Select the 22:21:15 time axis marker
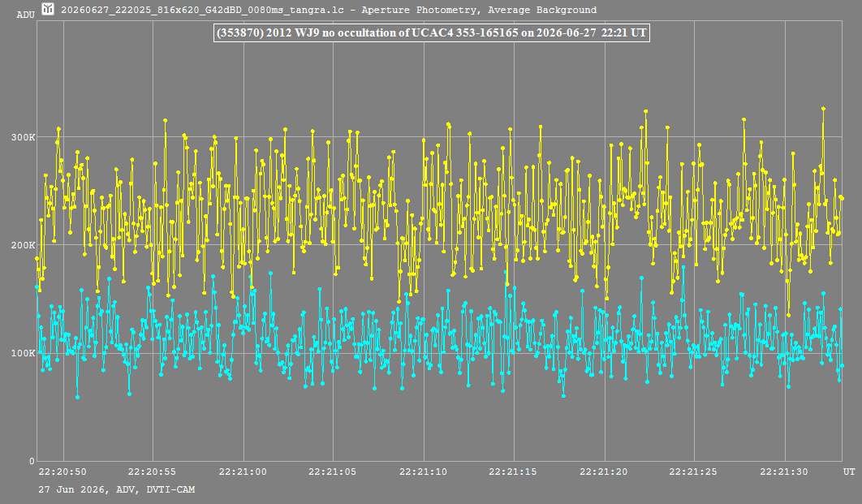Viewport: 862px width, 504px height. coord(513,472)
